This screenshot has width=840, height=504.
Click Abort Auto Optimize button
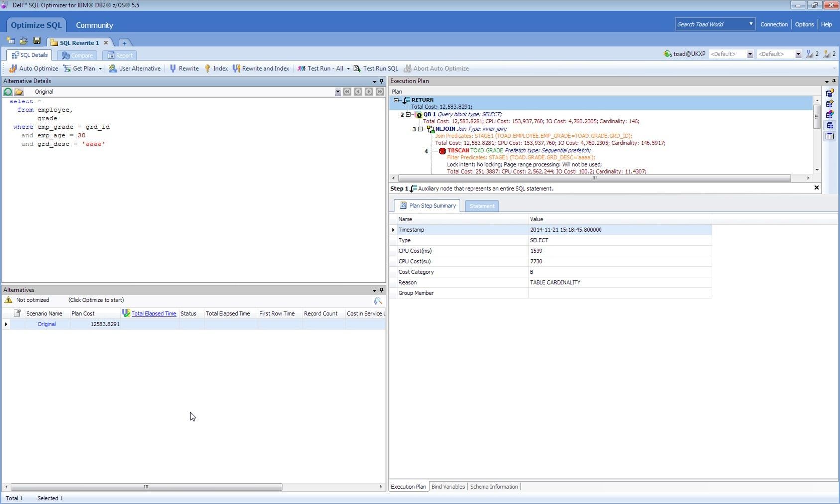[436, 68]
